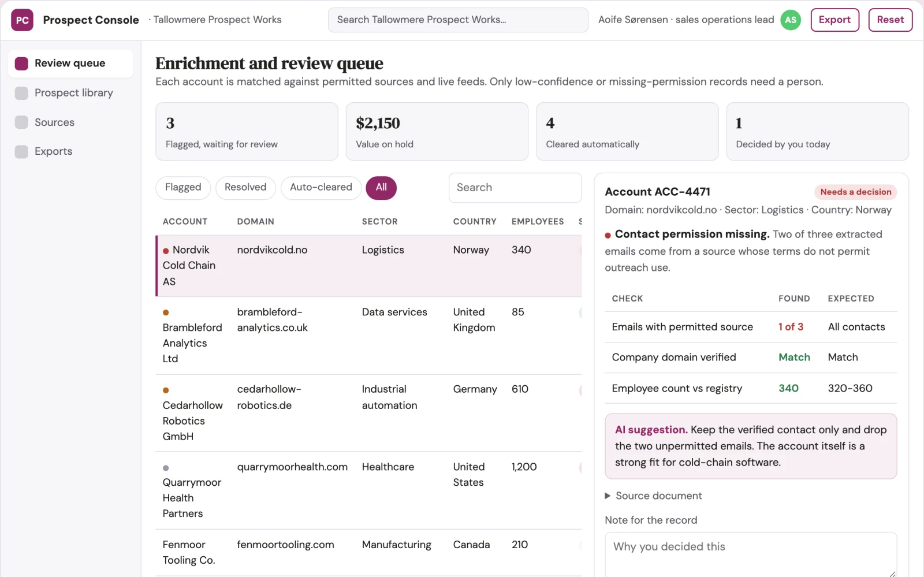Click the Exports sidebar icon
Screen dimensions: 924x577
(x=21, y=151)
